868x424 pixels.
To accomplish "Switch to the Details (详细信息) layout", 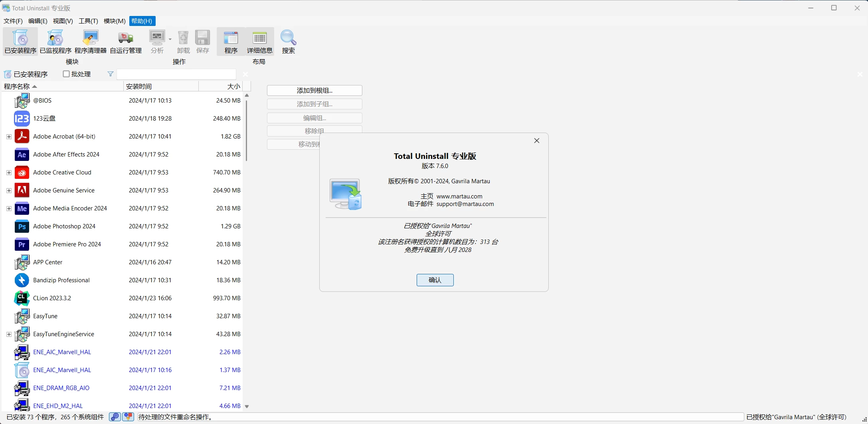I will (x=259, y=42).
